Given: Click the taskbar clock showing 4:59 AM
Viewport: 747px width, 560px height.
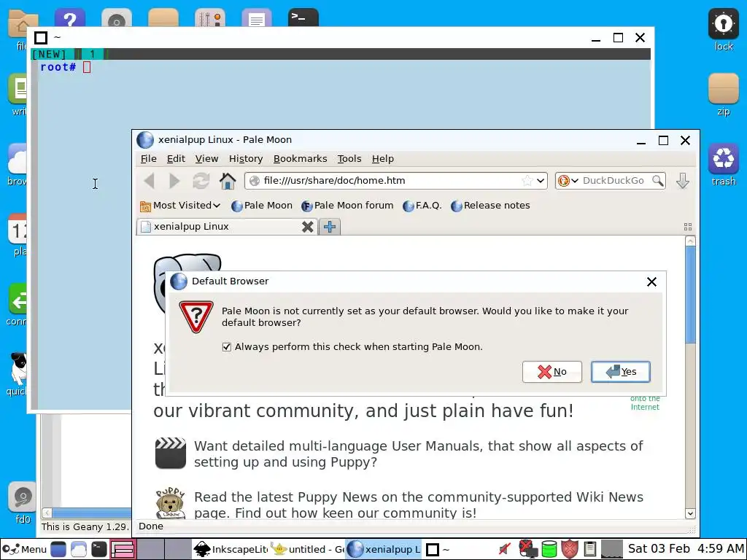Looking at the screenshot, I should point(686,549).
